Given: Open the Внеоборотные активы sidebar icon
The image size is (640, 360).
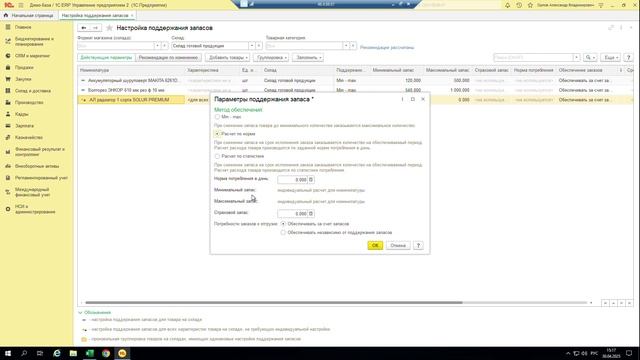Looking at the screenshot, I should pyautogui.click(x=8, y=166).
